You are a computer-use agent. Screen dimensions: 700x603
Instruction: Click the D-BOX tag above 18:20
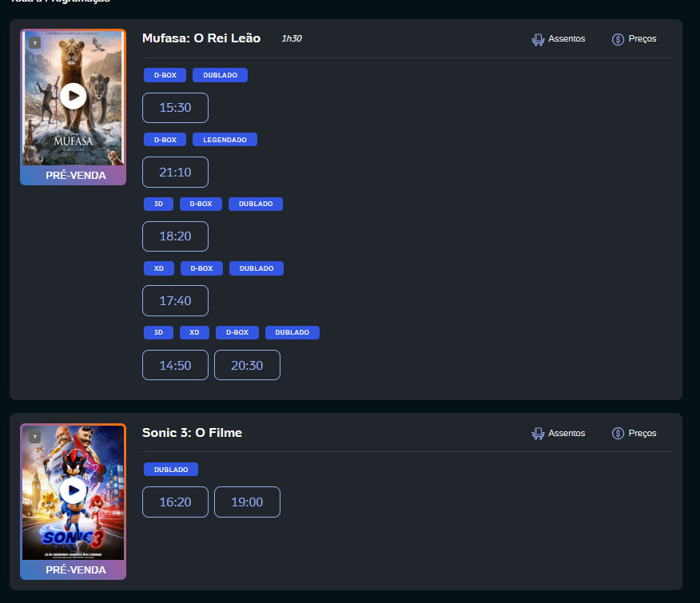pyautogui.click(x=201, y=204)
